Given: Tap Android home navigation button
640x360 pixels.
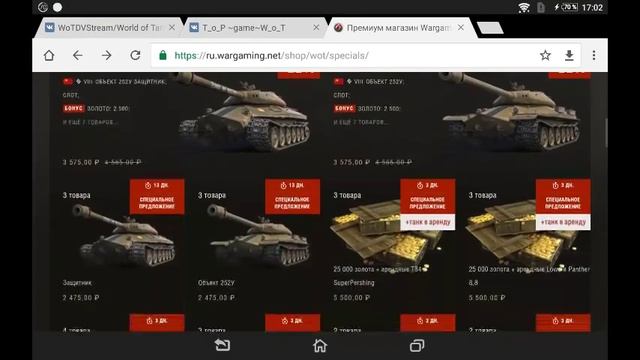Looking at the screenshot, I should 320,345.
